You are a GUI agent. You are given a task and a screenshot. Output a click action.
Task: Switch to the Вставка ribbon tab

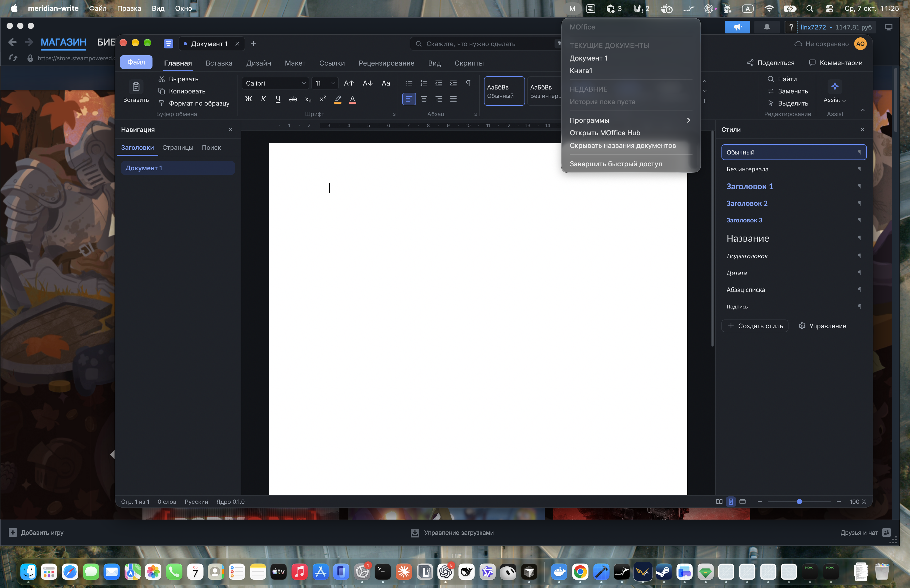pyautogui.click(x=219, y=63)
